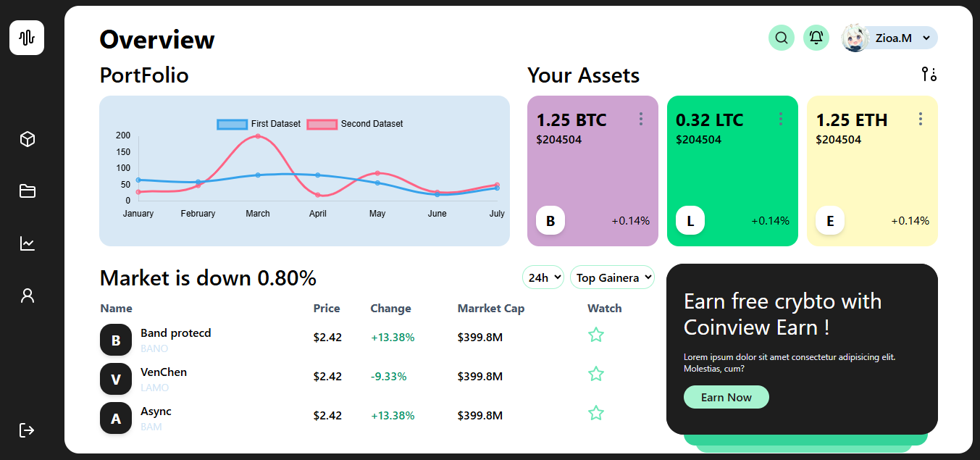The width and height of the screenshot is (980, 460).
Task: Toggle First Dataset legend color box
Action: coord(233,124)
